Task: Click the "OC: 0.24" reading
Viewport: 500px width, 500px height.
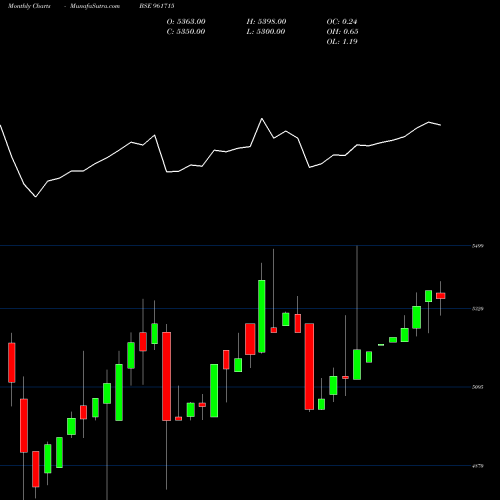Action: (342, 22)
